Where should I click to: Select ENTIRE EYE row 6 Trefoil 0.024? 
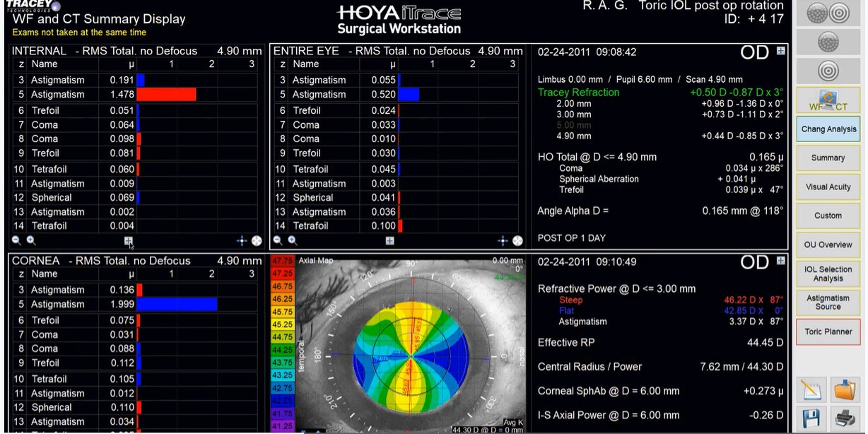tap(397, 111)
